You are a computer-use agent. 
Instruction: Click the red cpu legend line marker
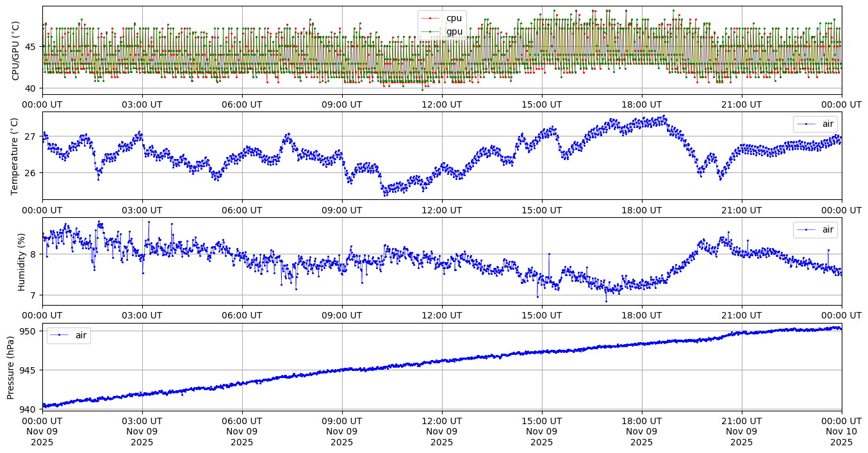[430, 19]
